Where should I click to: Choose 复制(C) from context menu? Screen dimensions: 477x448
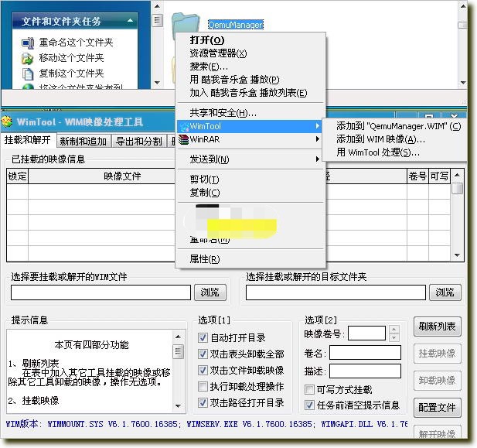coord(250,193)
